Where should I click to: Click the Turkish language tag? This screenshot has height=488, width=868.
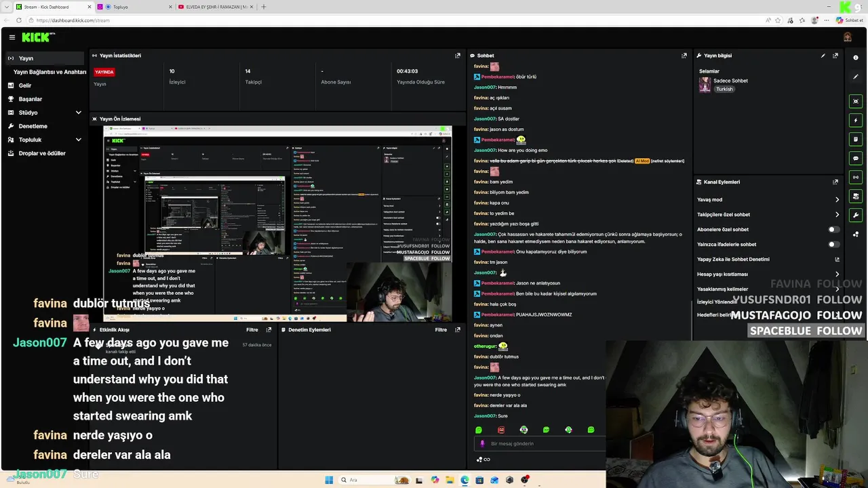point(724,89)
